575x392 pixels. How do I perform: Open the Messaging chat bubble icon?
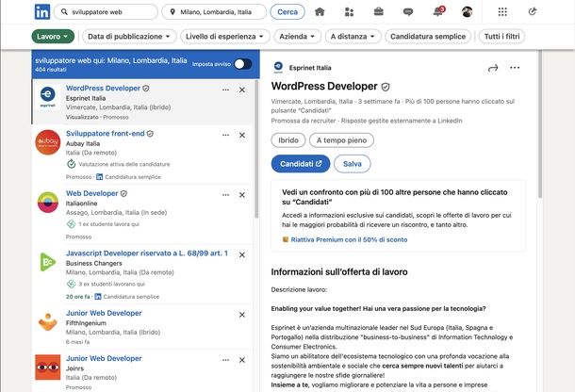coord(408,12)
